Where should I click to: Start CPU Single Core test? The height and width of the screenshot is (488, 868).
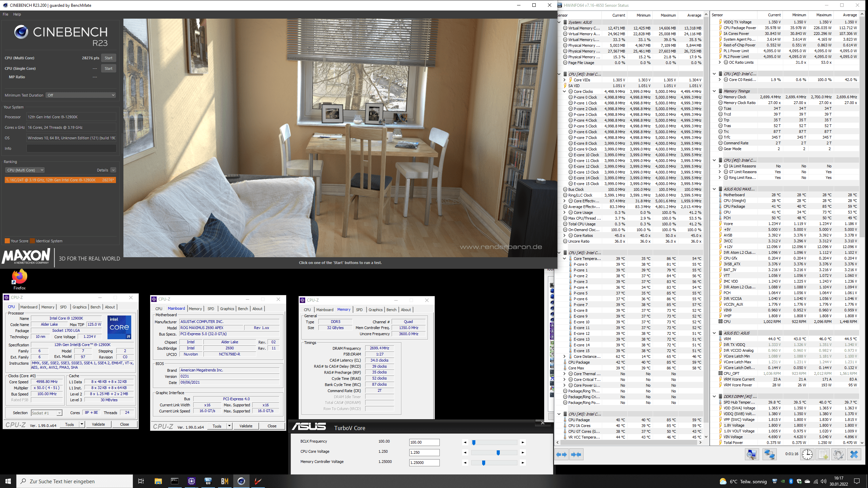(108, 68)
